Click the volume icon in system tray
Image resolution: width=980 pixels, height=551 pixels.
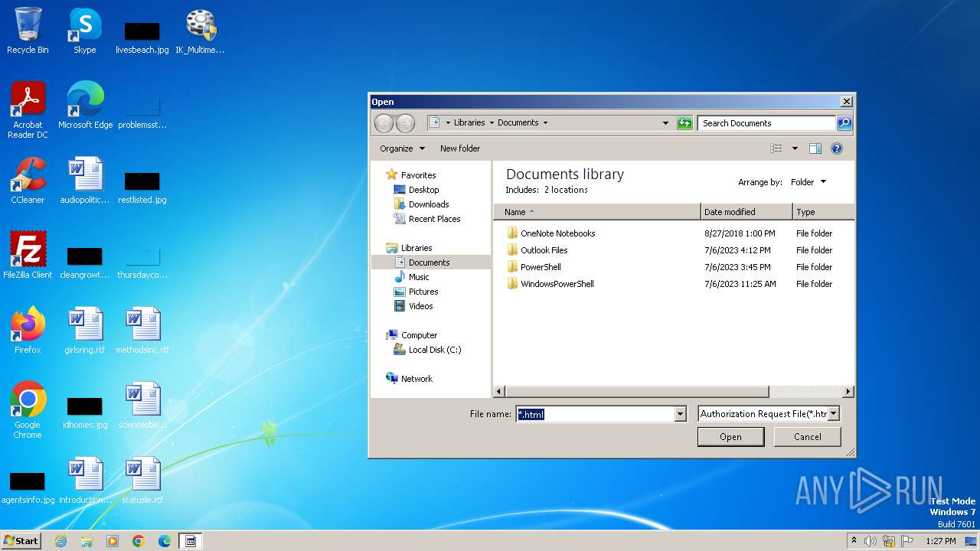click(x=871, y=541)
